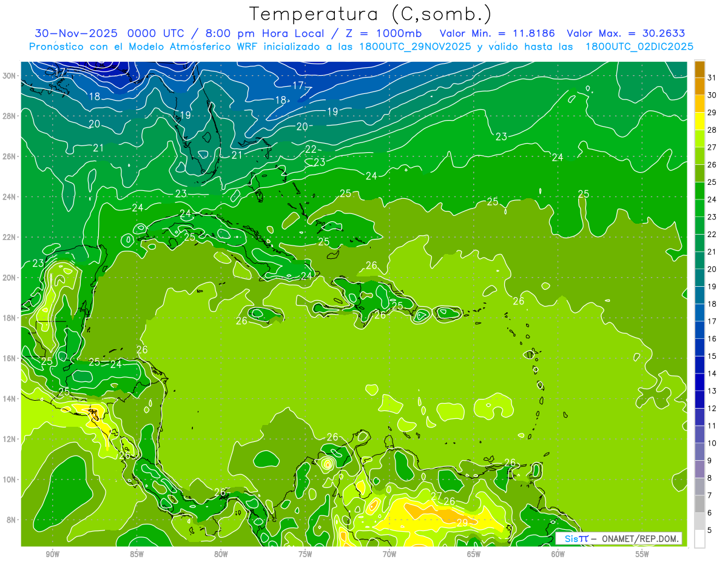Select "Valor Max. = 30.2633" in header

625,33
